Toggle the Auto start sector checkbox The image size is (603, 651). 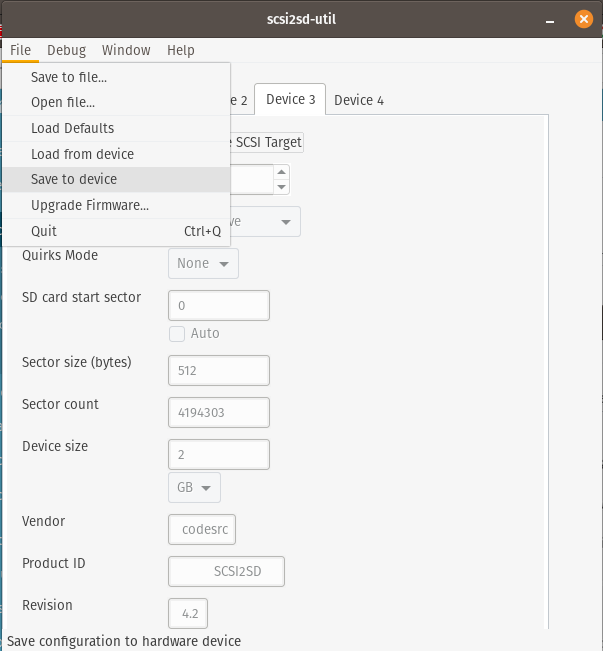[x=177, y=334]
